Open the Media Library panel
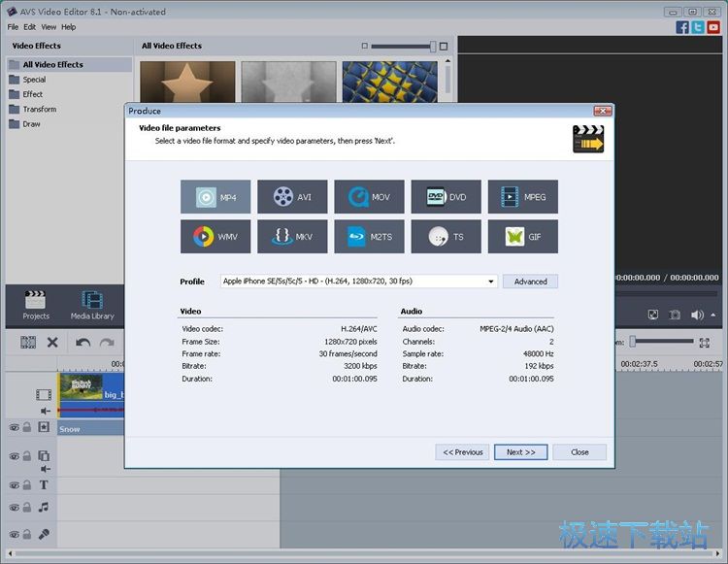Image resolution: width=728 pixels, height=564 pixels. [92, 306]
